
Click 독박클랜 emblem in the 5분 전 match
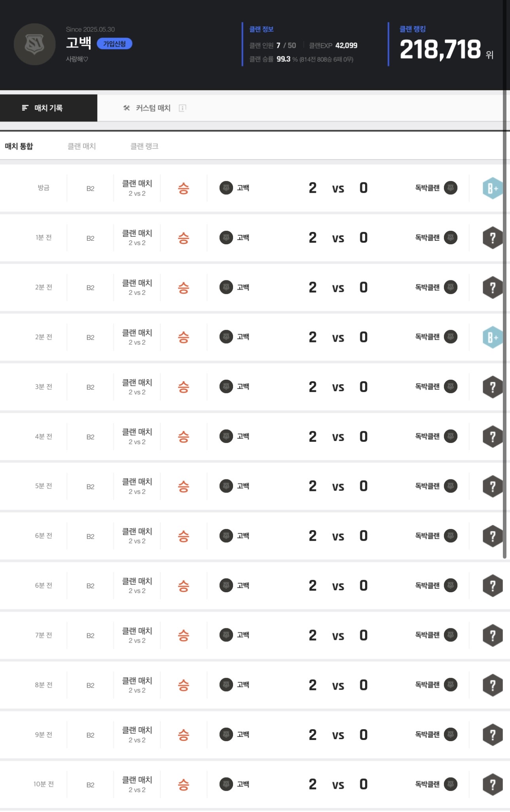point(451,486)
